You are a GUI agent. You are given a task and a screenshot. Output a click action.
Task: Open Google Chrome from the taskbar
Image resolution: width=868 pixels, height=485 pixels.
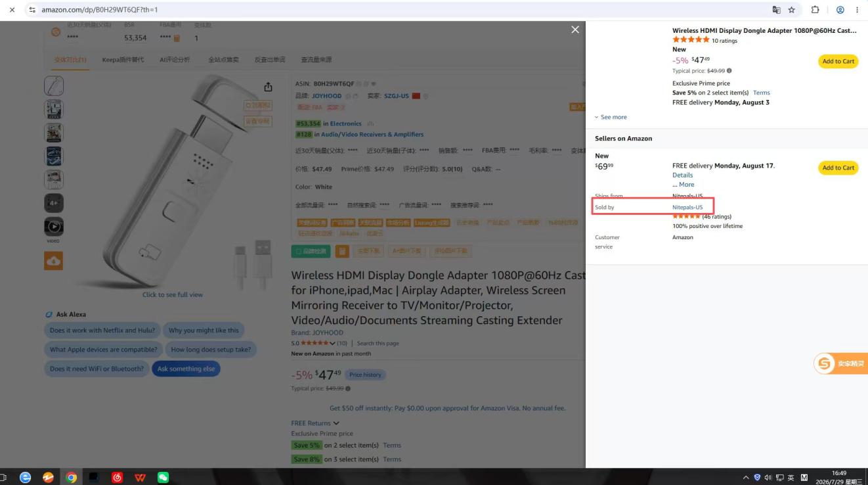tap(72, 478)
